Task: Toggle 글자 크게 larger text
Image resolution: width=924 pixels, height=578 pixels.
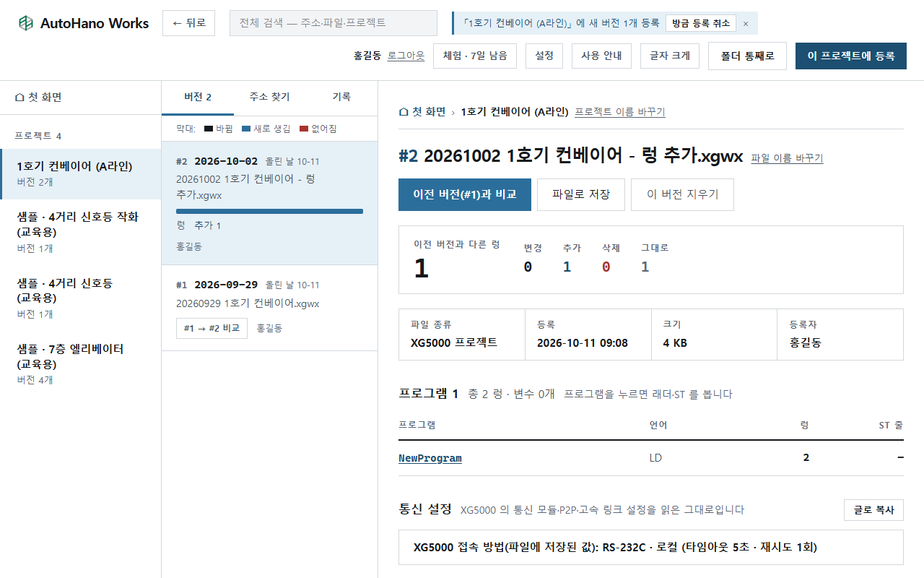Action: [x=670, y=56]
